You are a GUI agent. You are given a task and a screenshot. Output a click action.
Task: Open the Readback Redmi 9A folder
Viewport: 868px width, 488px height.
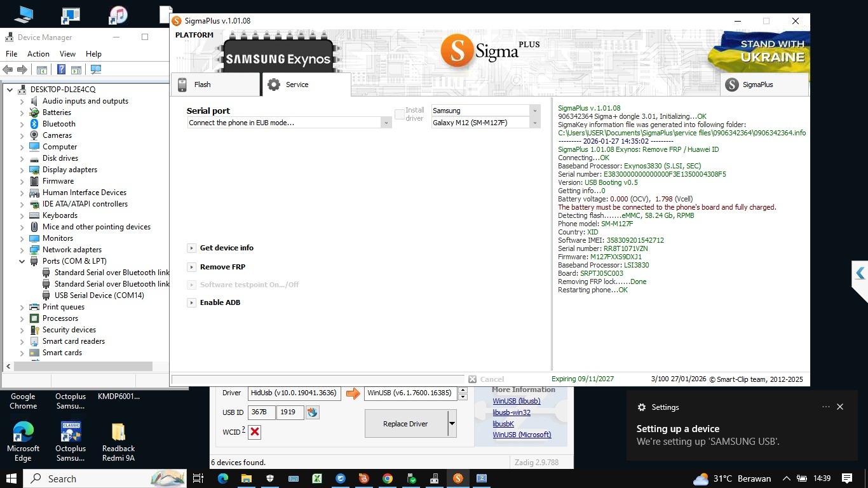pyautogui.click(x=118, y=433)
